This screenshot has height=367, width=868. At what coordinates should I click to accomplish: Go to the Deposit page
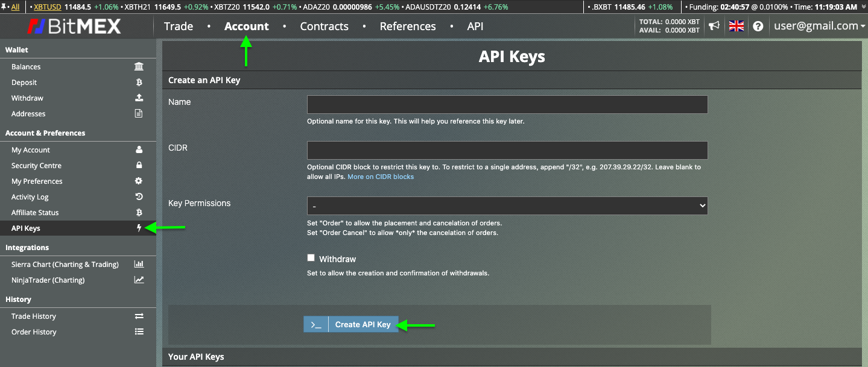pos(24,83)
